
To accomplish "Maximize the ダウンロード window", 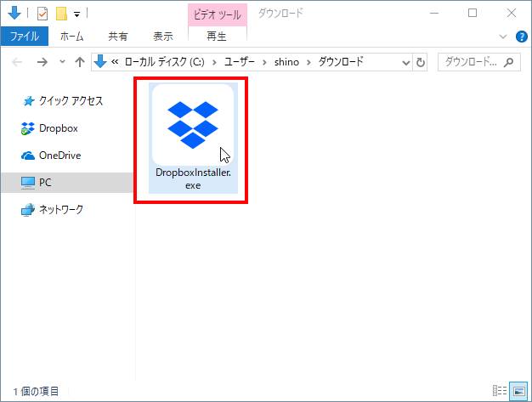I will click(x=473, y=14).
